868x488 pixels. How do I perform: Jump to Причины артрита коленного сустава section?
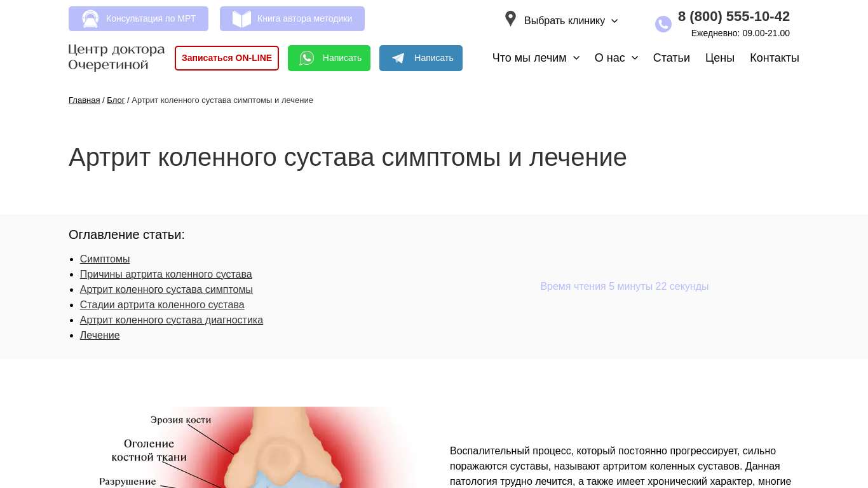166,274
